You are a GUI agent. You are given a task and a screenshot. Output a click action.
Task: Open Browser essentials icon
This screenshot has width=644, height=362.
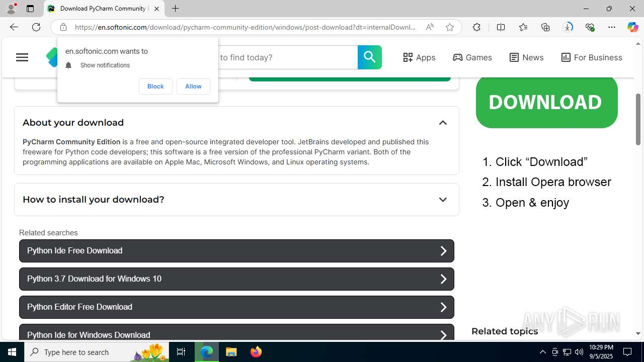590,27
